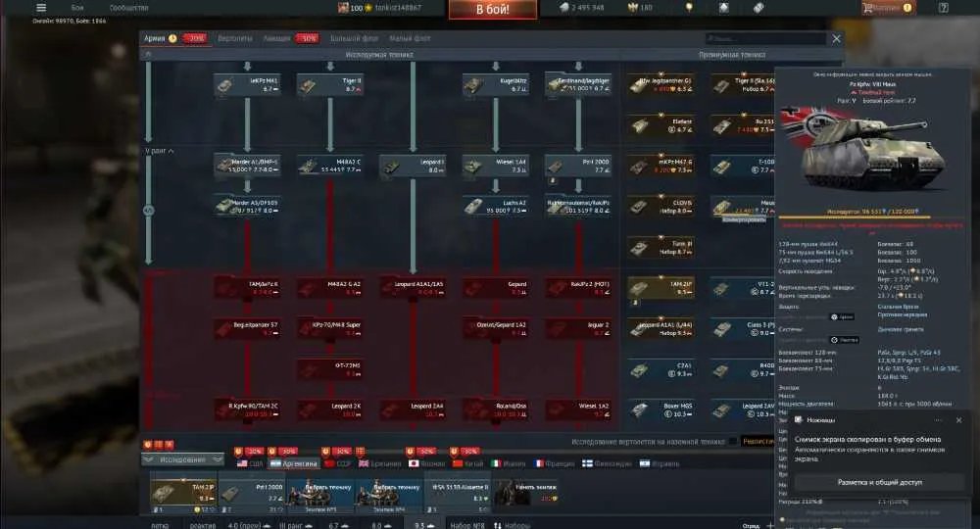980x529 pixels.
Task: Select the locked Jaguar 2 card
Action: (579, 328)
